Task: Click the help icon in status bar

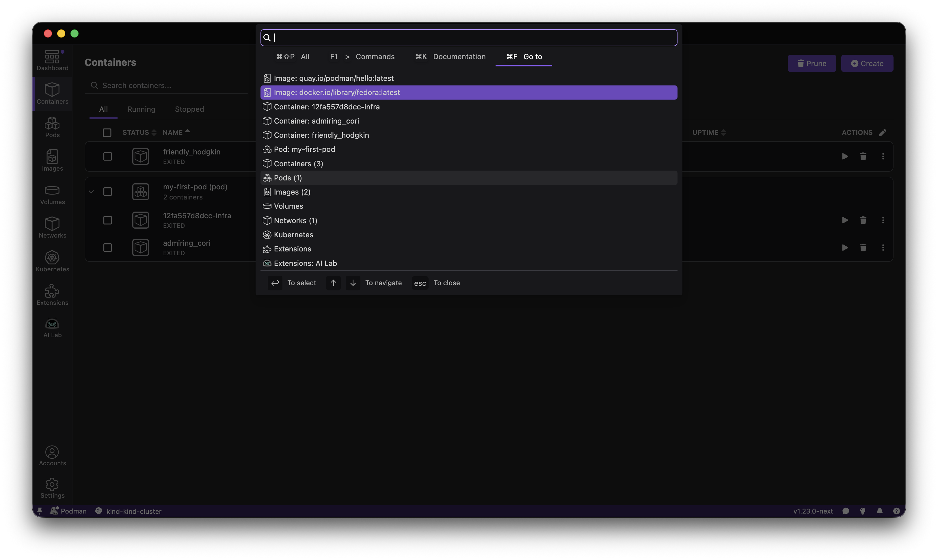Action: click(x=896, y=511)
